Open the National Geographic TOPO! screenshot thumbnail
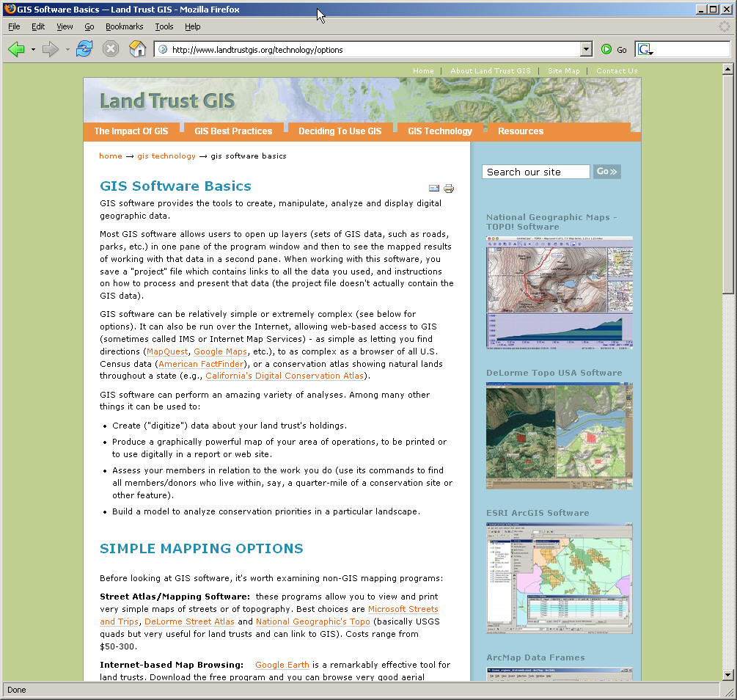The image size is (737, 700). coord(560,293)
